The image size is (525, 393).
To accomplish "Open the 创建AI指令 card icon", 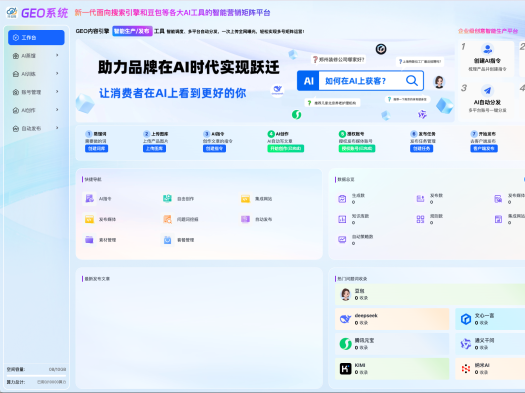I will (x=487, y=49).
